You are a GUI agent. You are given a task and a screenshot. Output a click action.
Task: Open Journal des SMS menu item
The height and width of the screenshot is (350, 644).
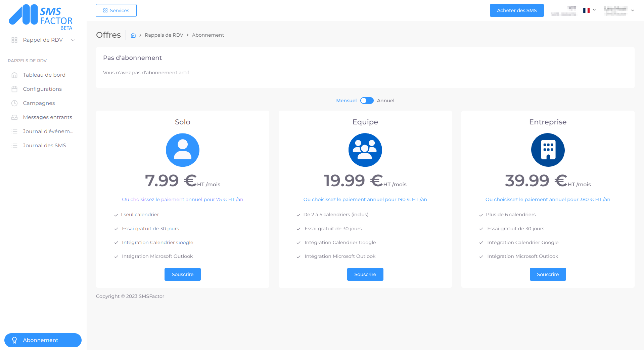click(44, 146)
